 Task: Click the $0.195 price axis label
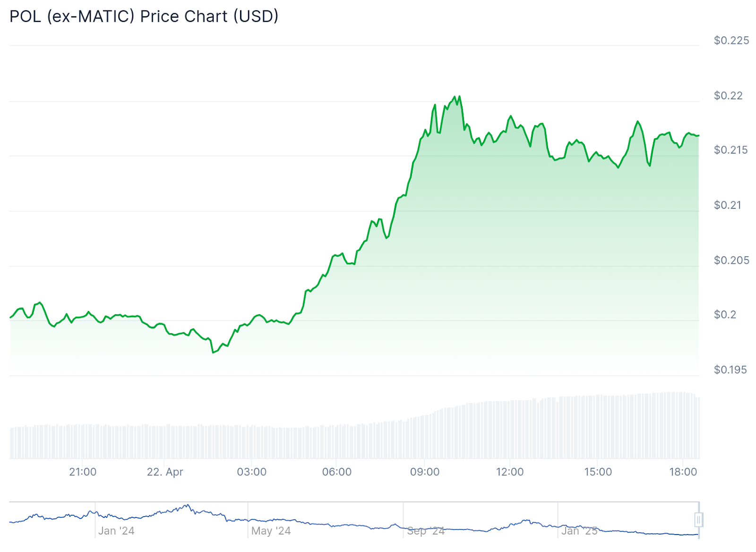(730, 370)
